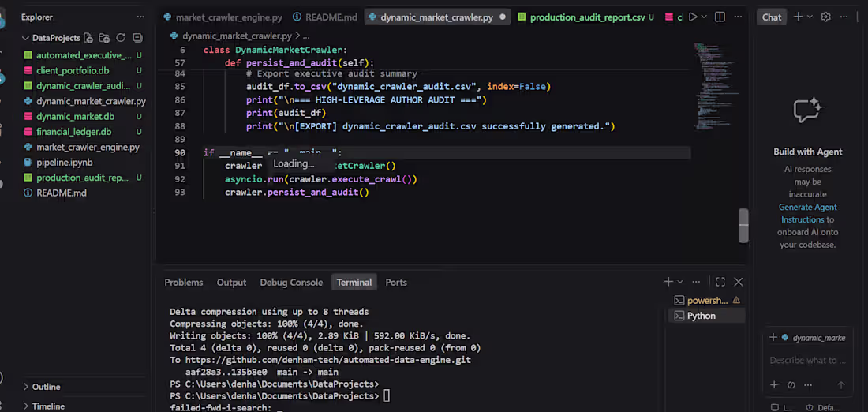Maximize the terminal panel size
This screenshot has width=868, height=412.
click(720, 282)
